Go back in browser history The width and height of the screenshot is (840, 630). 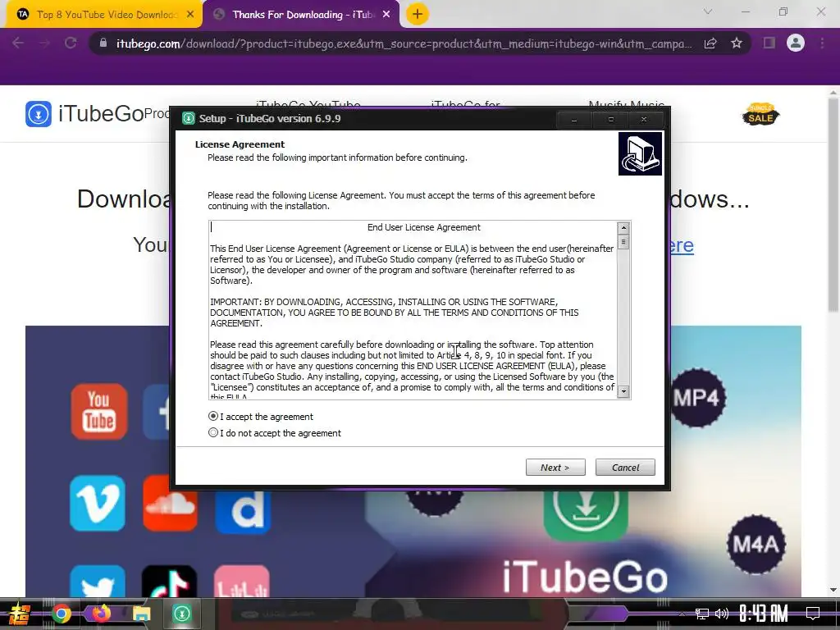(18, 43)
